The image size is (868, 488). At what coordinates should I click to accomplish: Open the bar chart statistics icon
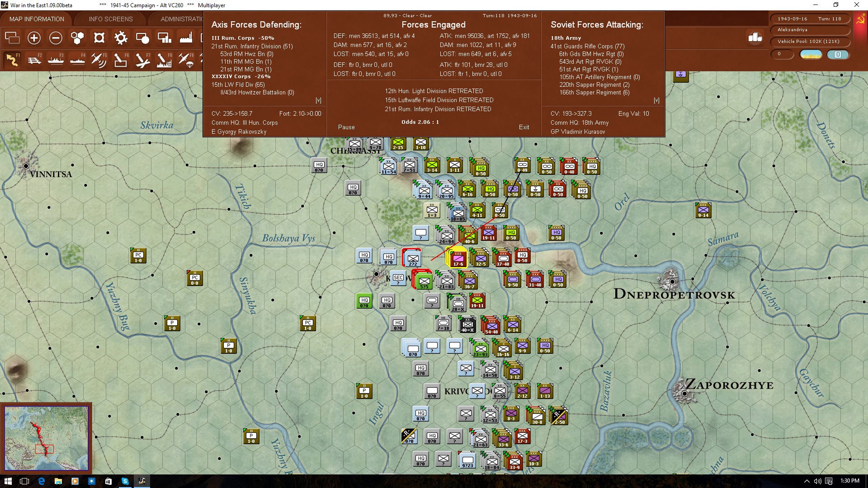click(755, 38)
